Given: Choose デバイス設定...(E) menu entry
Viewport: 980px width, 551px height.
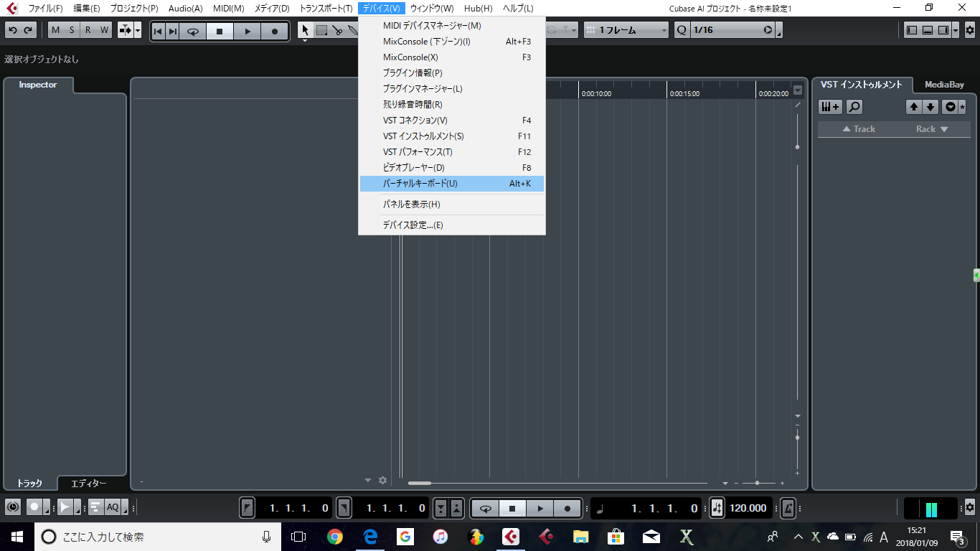Looking at the screenshot, I should pos(452,225).
